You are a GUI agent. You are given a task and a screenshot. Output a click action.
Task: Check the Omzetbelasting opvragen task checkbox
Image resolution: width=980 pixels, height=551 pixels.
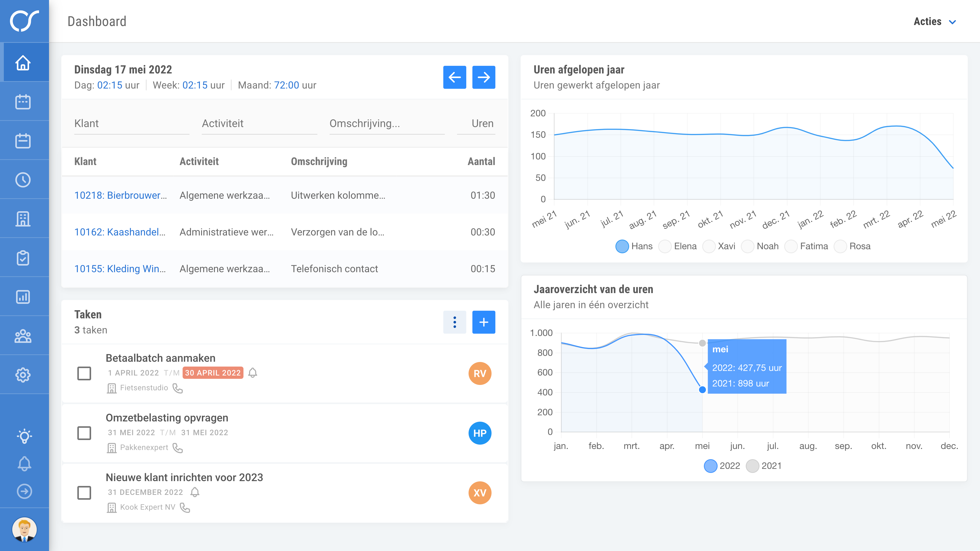tap(84, 433)
